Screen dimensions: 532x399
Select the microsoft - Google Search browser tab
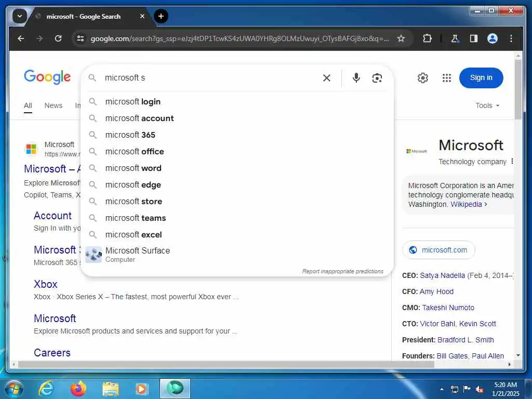(x=90, y=16)
